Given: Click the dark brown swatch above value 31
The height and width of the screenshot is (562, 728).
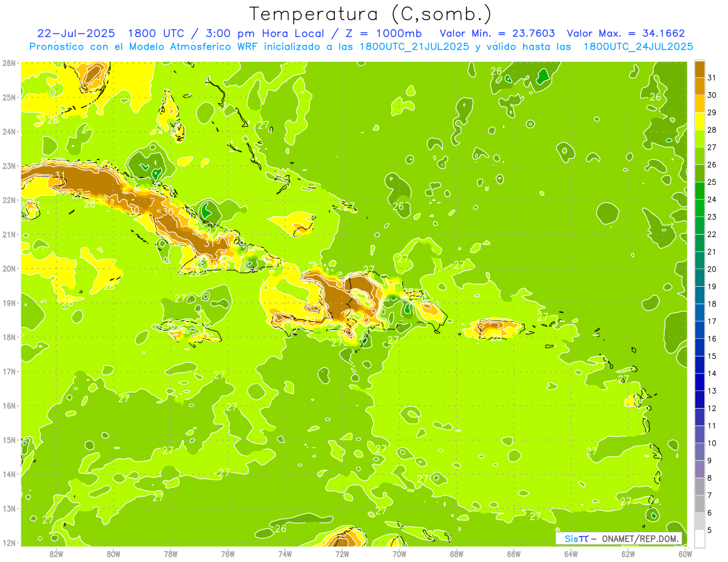Looking at the screenshot, I should pos(700,69).
